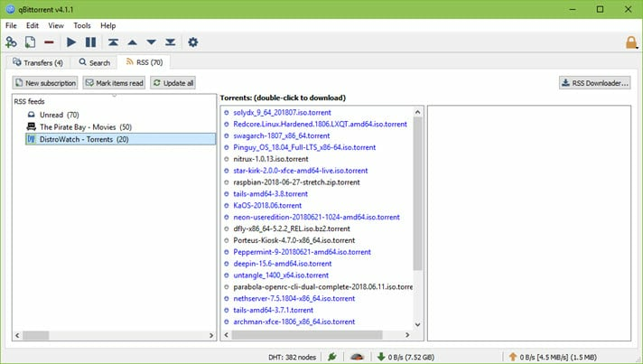The image size is (643, 364).
Task: Select nethserver-7.5.1804-x86_64 torrent
Action: click(294, 298)
